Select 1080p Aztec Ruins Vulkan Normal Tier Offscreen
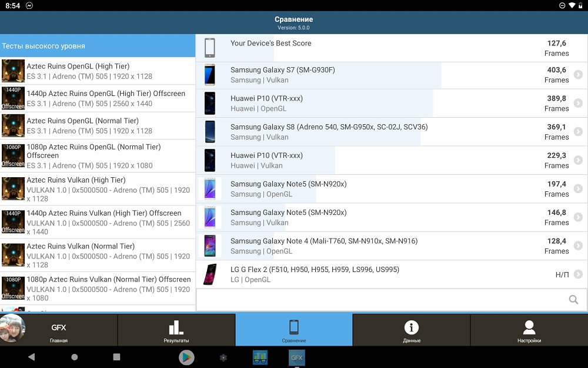588x368 pixels. click(98, 289)
